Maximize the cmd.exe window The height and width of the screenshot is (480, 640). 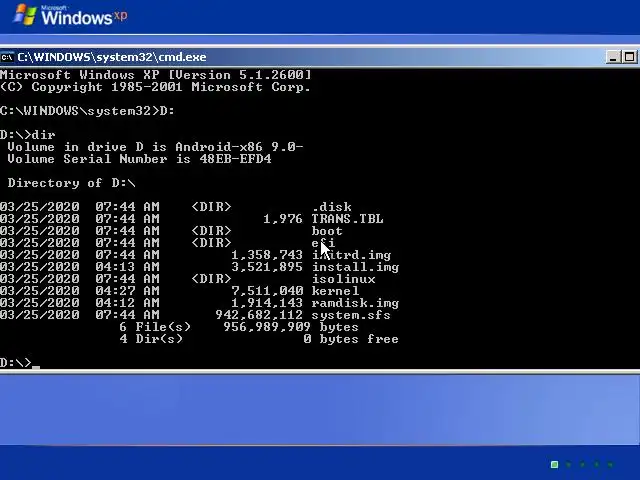[x=629, y=57]
